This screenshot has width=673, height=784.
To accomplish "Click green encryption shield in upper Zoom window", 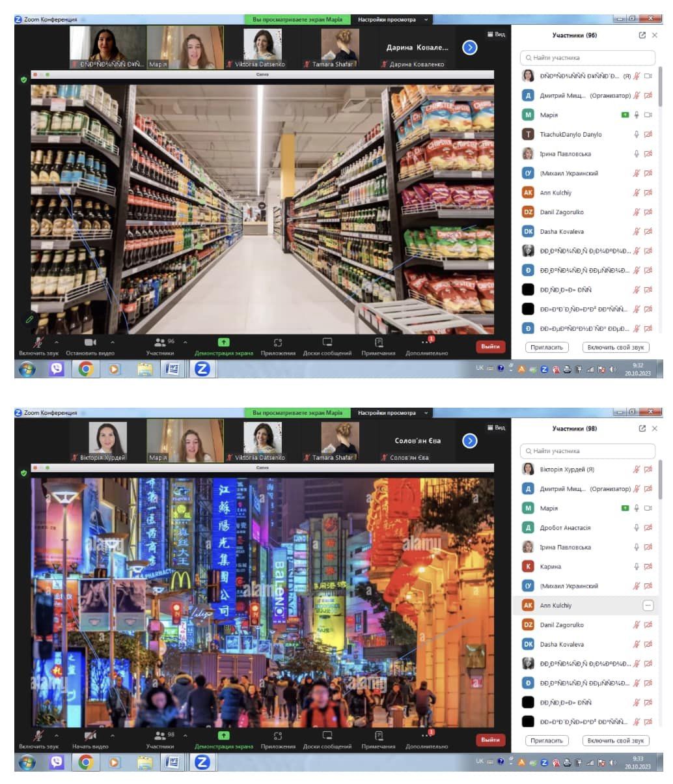I will tap(24, 79).
